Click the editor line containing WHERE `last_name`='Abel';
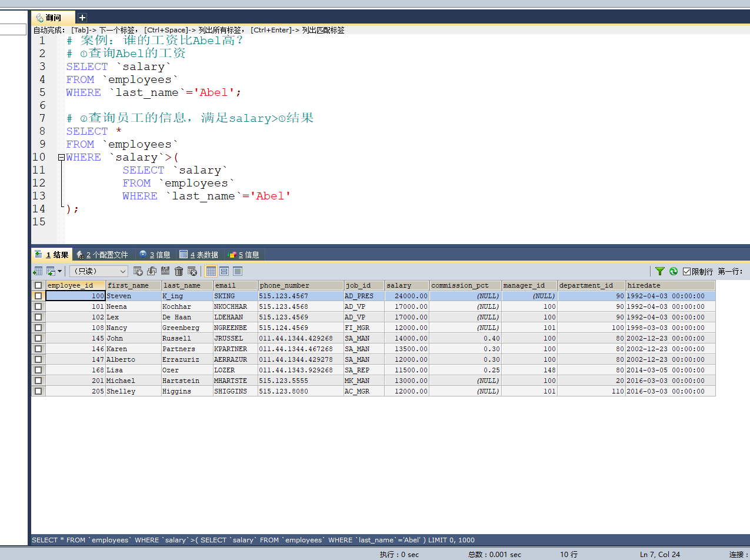The image size is (750, 560). click(x=154, y=92)
